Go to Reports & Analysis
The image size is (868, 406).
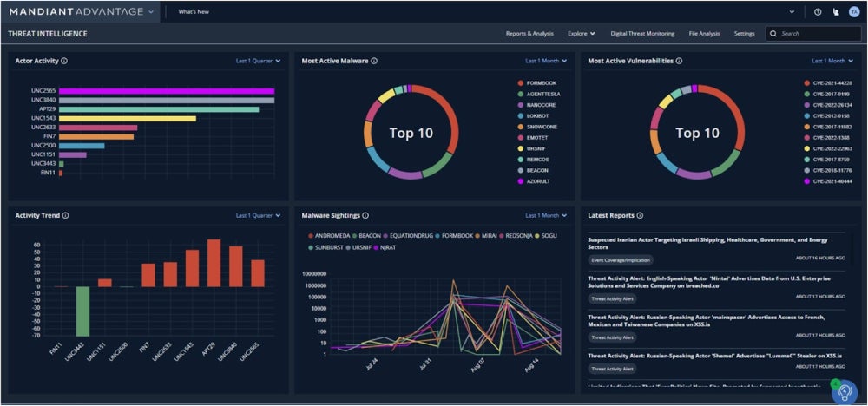(529, 34)
